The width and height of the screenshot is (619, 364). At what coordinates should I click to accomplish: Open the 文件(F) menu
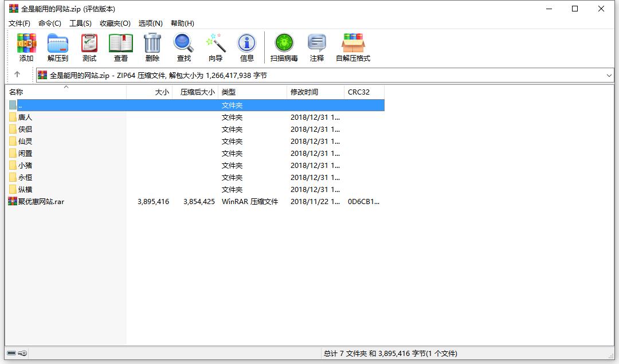tap(19, 23)
